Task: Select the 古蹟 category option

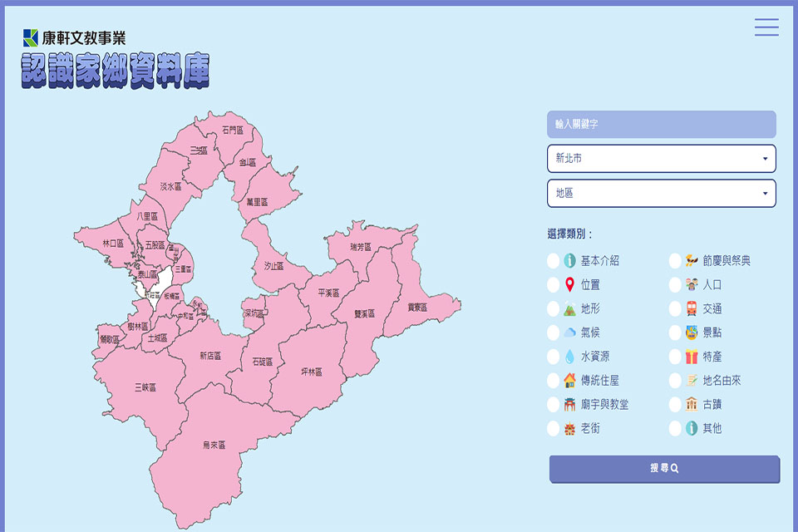Action: pos(675,405)
